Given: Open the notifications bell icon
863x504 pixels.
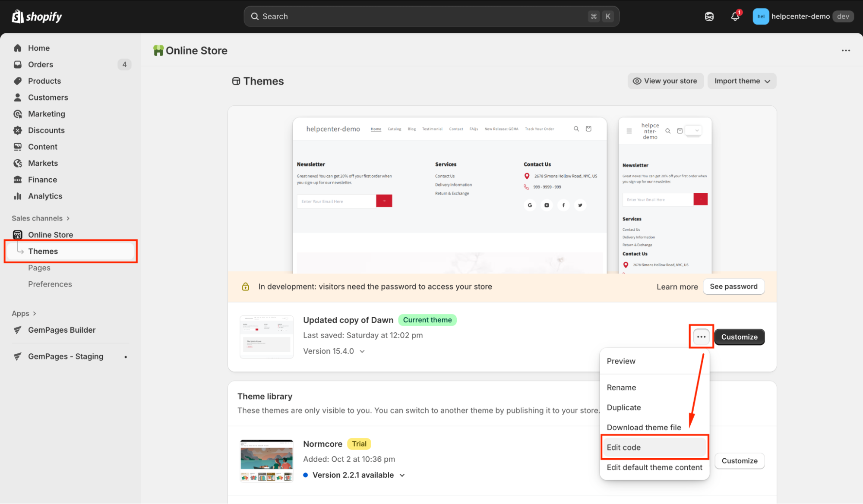Looking at the screenshot, I should pos(735,16).
